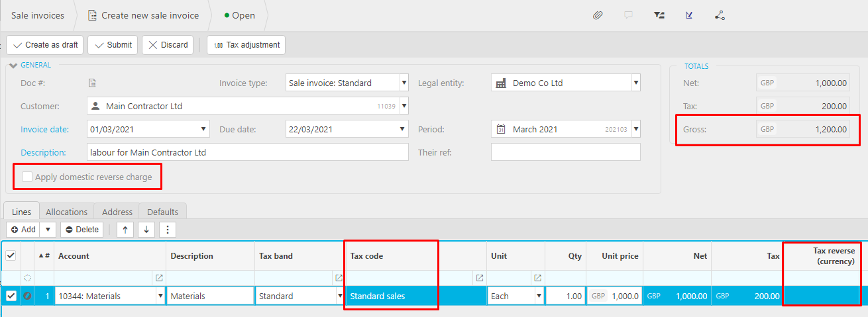Uncheck the line 1 row checkbox

coord(11,296)
